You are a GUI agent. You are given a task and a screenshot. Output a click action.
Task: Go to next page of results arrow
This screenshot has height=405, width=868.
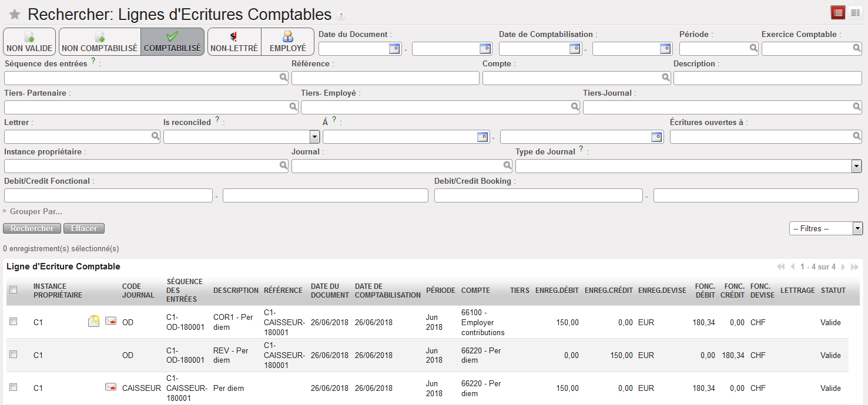pyautogui.click(x=843, y=267)
